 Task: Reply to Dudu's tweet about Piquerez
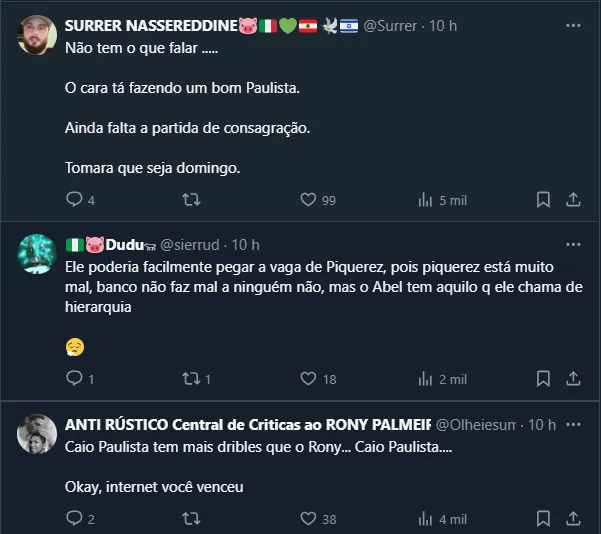pos(74,379)
